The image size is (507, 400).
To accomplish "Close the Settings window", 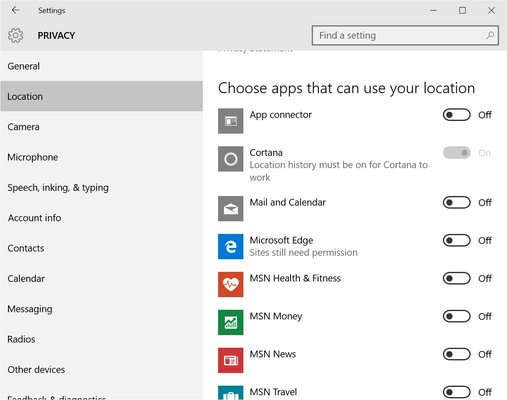I will (x=491, y=10).
